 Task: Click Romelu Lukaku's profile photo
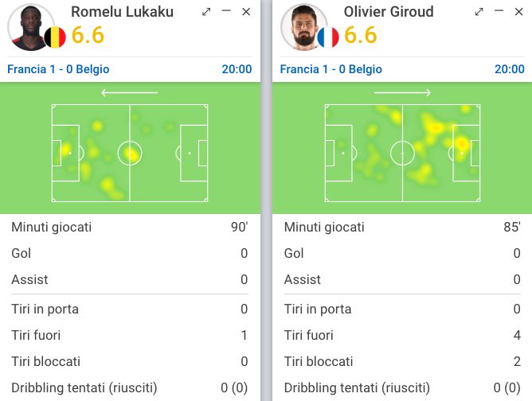point(31,27)
